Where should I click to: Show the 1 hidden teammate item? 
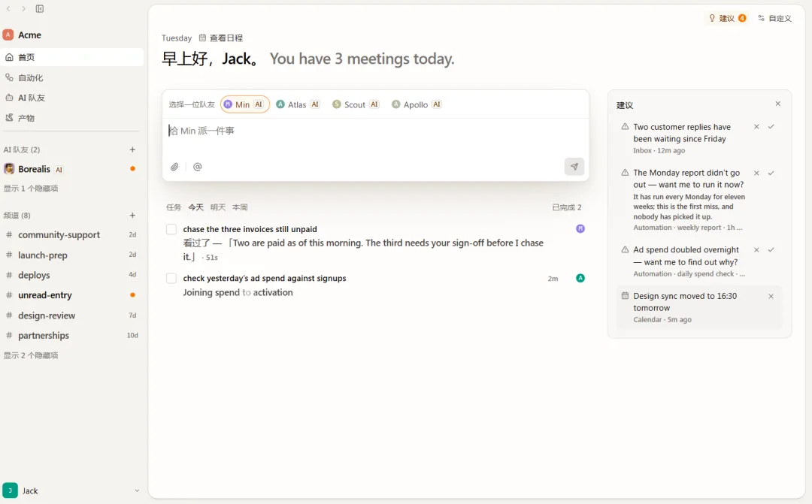click(x=31, y=189)
